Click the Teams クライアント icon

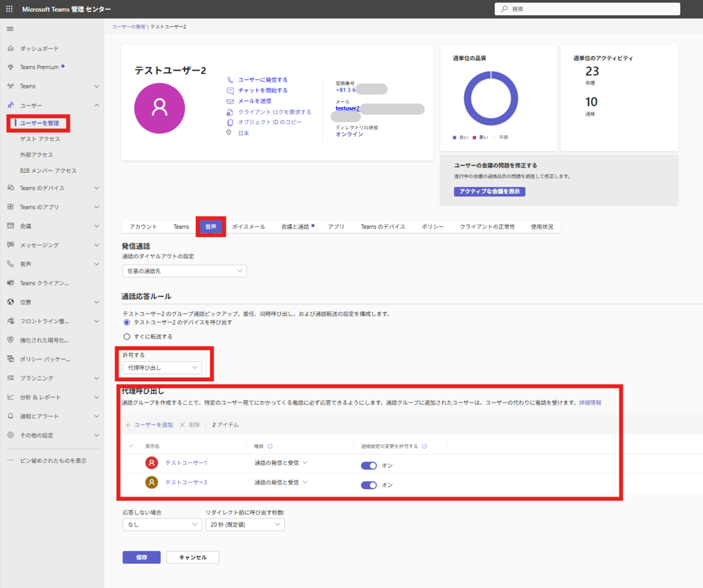pyautogui.click(x=10, y=283)
